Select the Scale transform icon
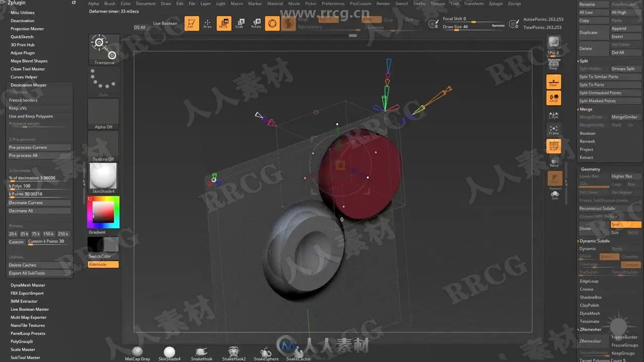Viewport: 644px width, 362px height. (240, 23)
